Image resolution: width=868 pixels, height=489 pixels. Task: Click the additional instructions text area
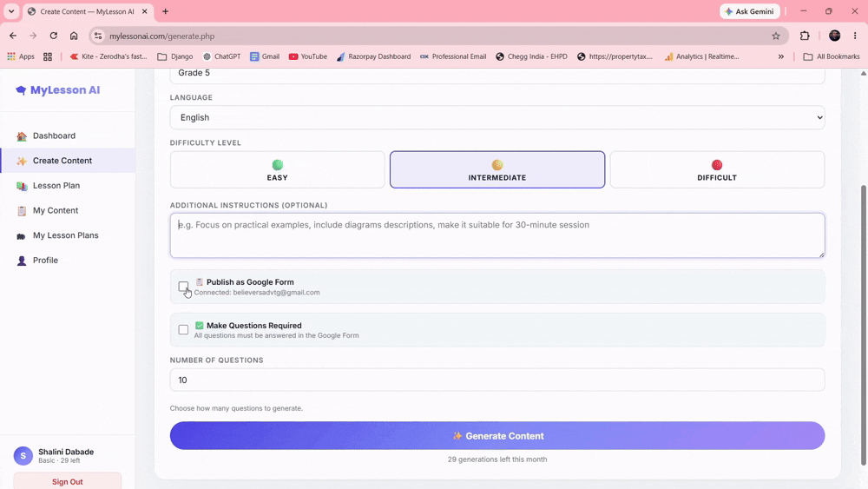[497, 235]
